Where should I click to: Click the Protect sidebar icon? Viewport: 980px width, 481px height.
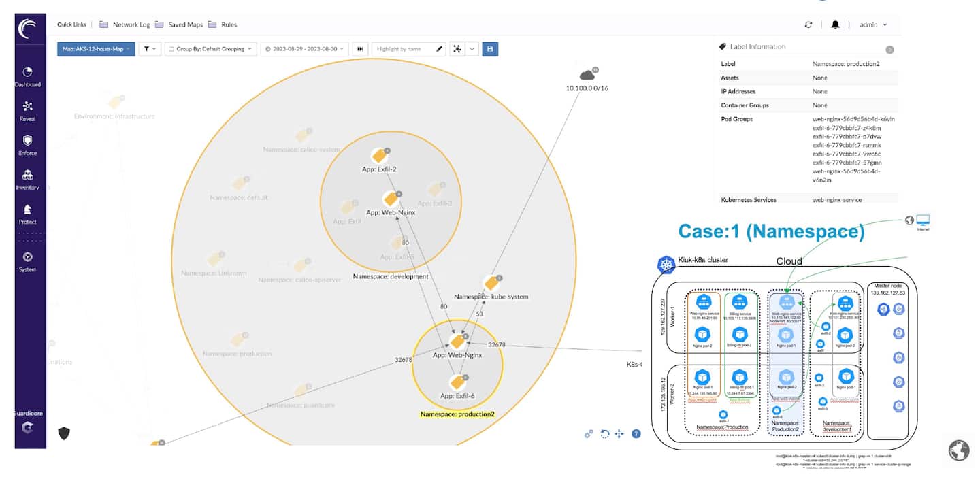28,210
